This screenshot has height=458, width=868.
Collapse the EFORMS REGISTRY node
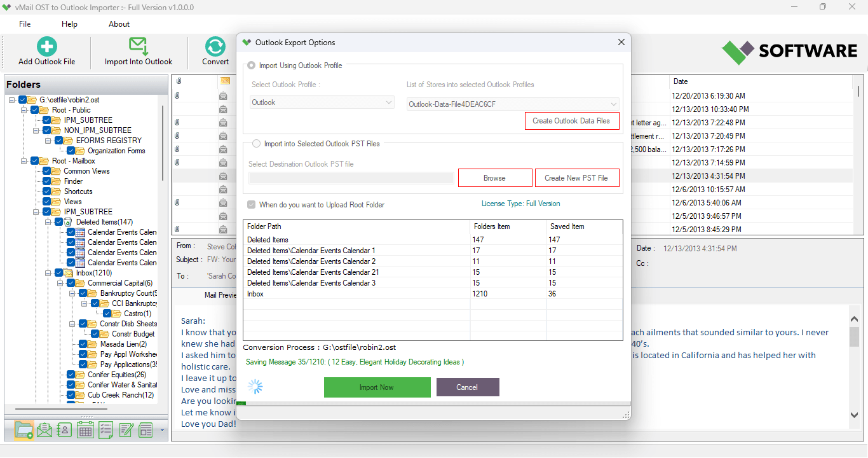click(48, 141)
